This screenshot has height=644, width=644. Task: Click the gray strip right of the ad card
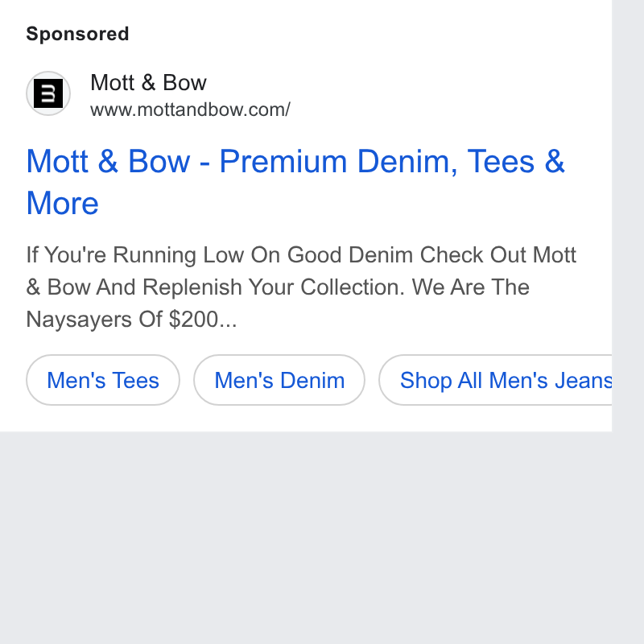pyautogui.click(x=628, y=215)
